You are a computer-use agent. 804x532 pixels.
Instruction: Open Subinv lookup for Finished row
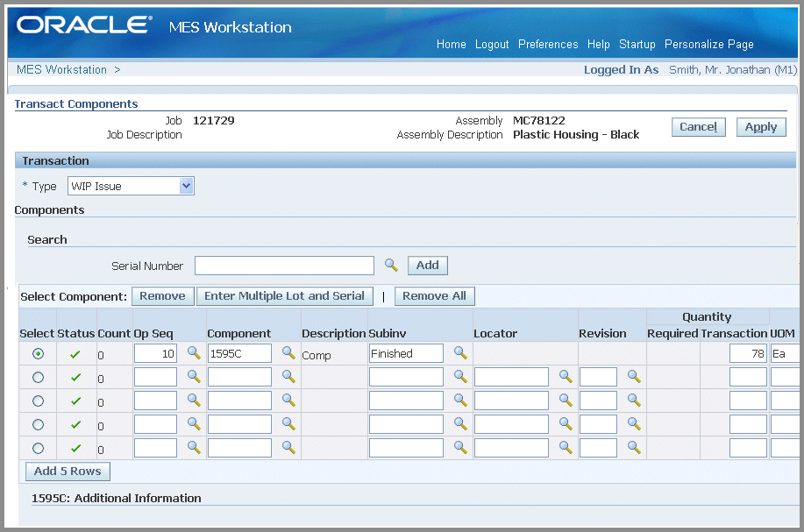[x=460, y=352]
